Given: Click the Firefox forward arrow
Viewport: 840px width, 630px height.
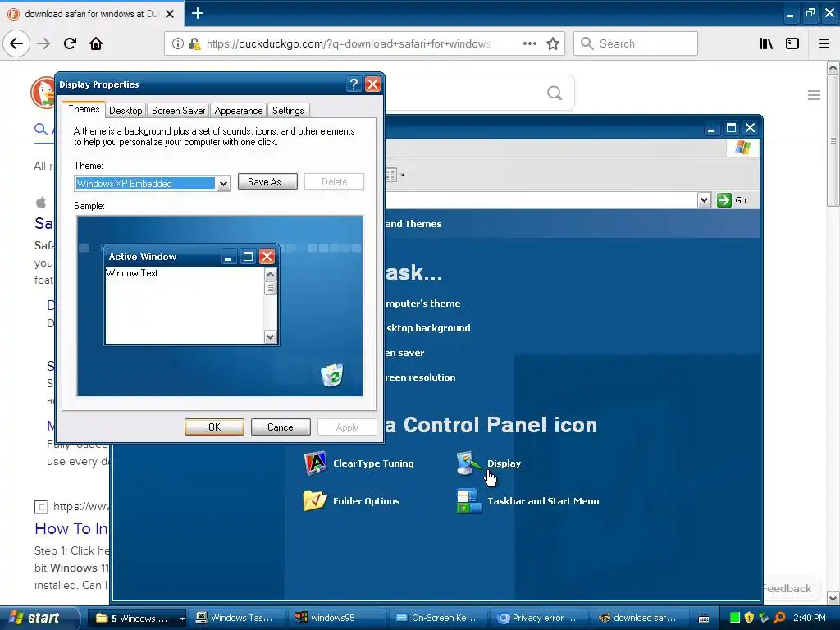Looking at the screenshot, I should 43,43.
